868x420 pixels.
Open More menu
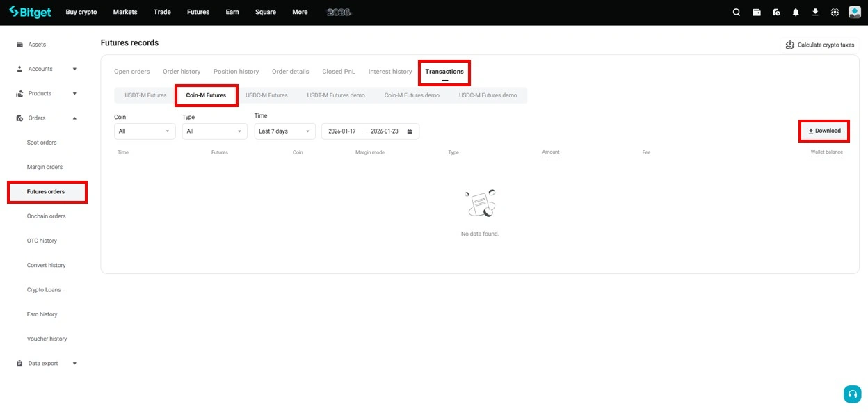[x=300, y=12]
